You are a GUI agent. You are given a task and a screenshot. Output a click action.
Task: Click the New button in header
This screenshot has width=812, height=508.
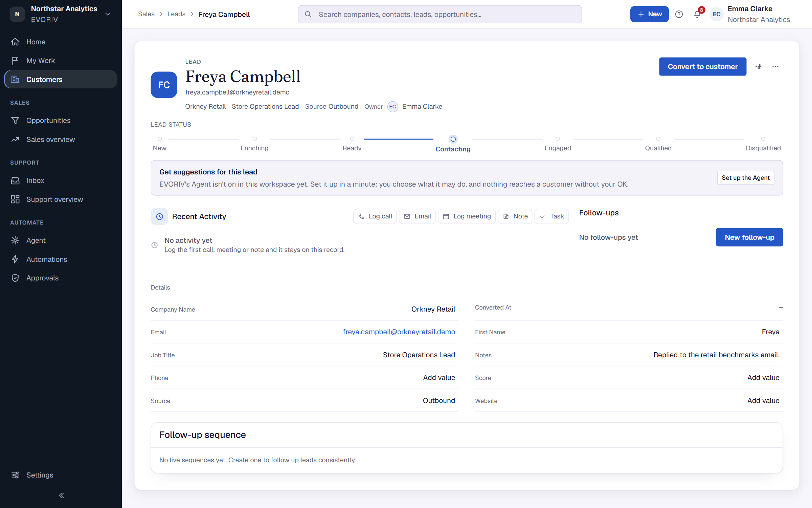pyautogui.click(x=649, y=14)
